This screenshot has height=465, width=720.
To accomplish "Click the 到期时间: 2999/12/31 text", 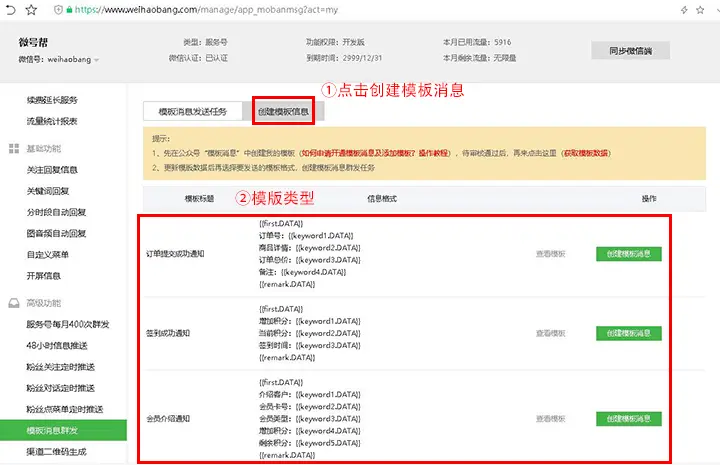I will tap(344, 58).
